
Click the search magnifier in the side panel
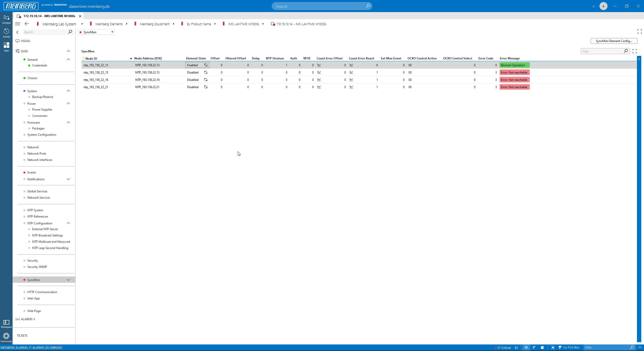pos(70,32)
